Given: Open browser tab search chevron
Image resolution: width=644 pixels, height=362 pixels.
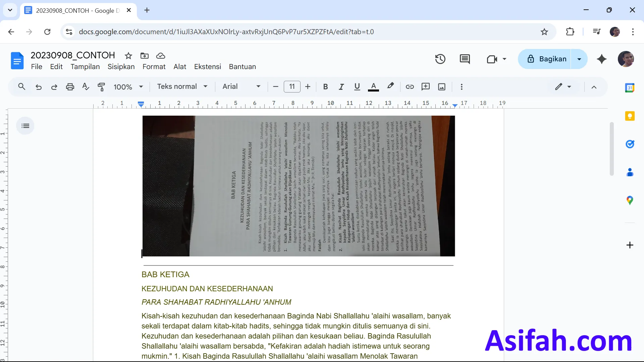Looking at the screenshot, I should click(x=10, y=10).
